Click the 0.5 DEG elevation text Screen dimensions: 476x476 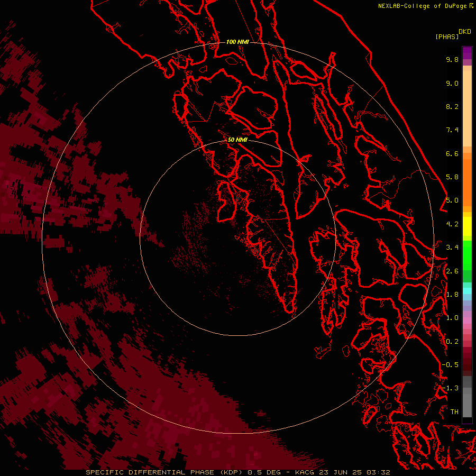click(264, 472)
